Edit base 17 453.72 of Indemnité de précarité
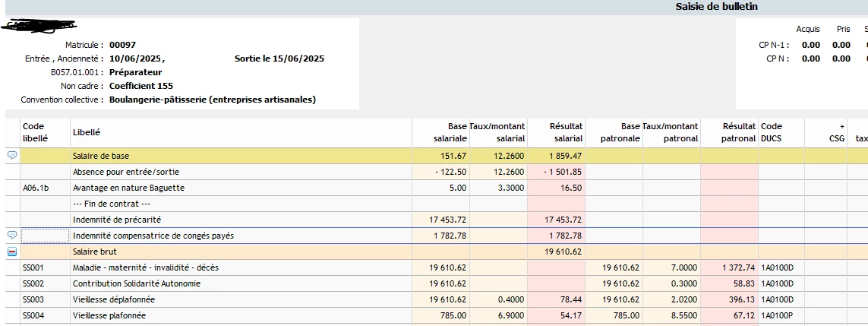868x326 pixels. [440, 220]
